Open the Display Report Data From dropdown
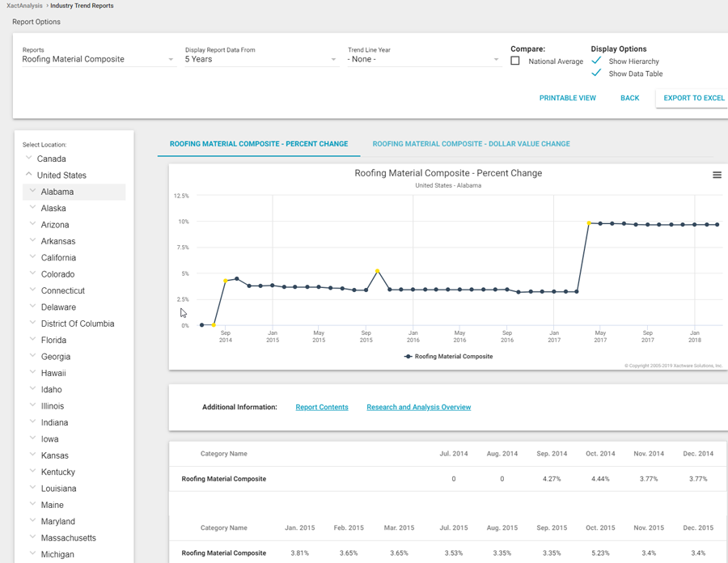The height and width of the screenshot is (563, 728). point(260,59)
